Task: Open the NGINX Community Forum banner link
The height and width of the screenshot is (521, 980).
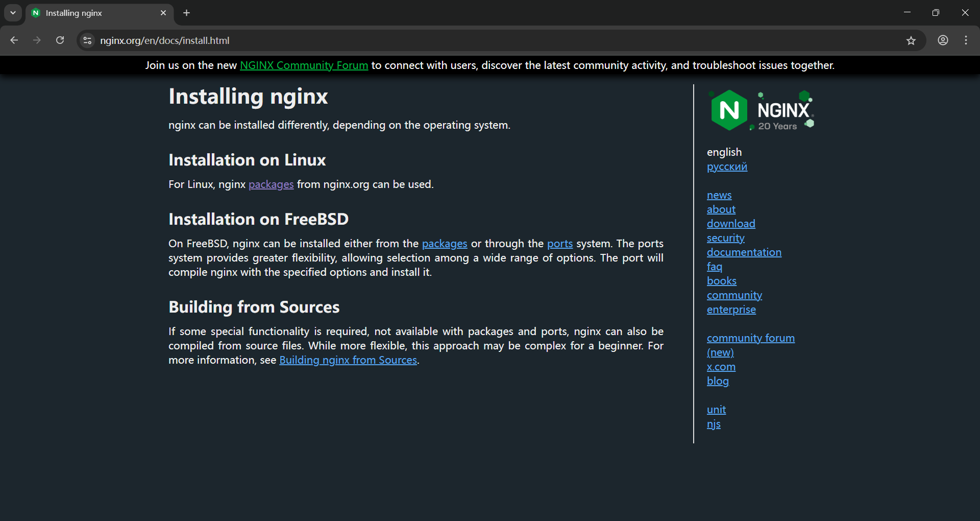Action: click(x=304, y=65)
